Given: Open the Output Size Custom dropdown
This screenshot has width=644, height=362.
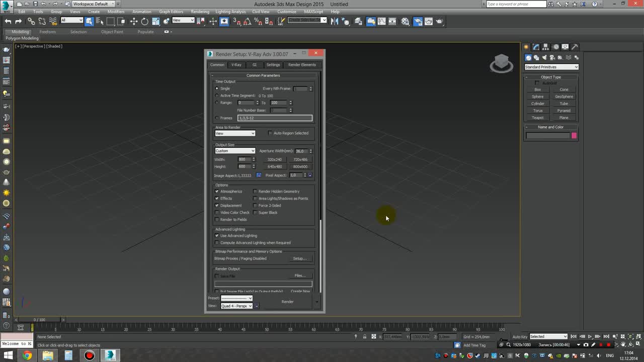Looking at the screenshot, I should (235, 151).
